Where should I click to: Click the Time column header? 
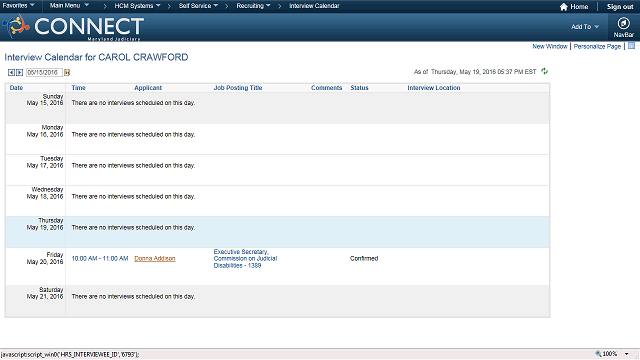tap(78, 88)
